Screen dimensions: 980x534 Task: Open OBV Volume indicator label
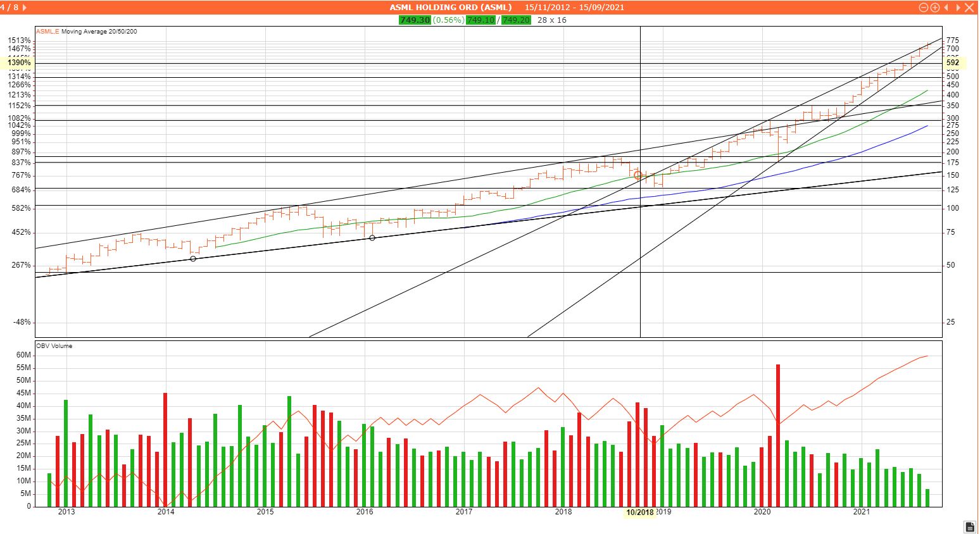point(54,346)
